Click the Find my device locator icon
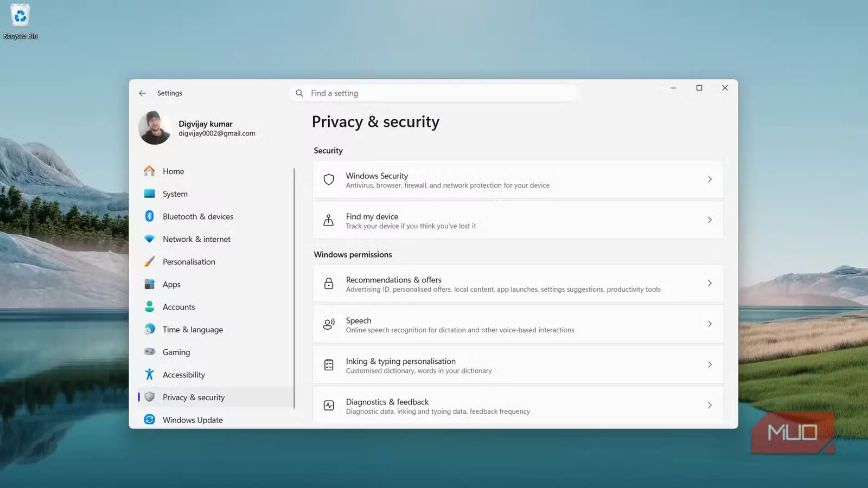The height and width of the screenshot is (488, 868). coord(329,220)
